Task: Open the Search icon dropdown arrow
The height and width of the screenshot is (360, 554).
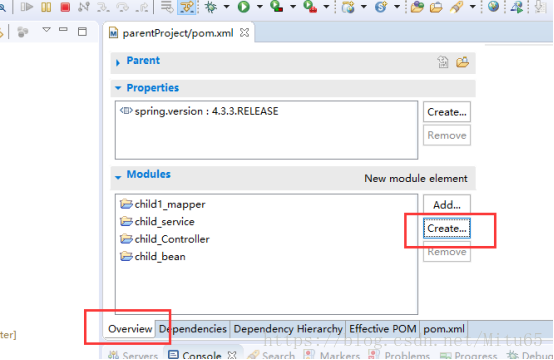Action: (x=472, y=6)
